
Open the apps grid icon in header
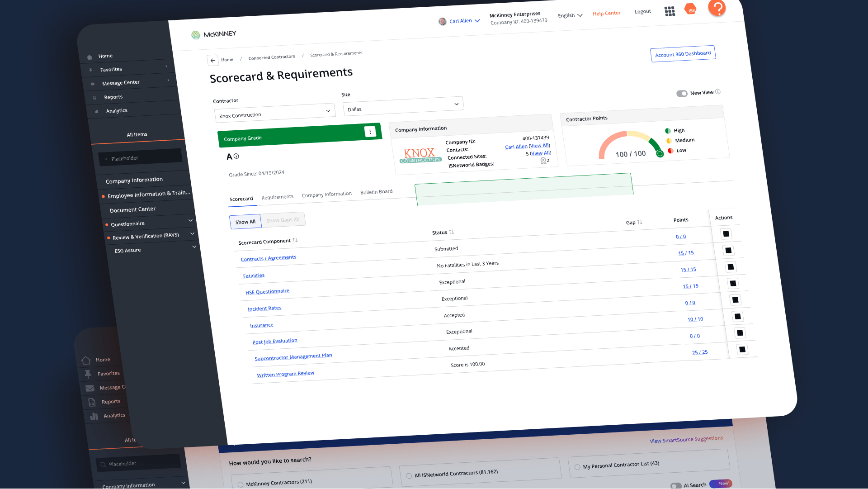coord(670,11)
